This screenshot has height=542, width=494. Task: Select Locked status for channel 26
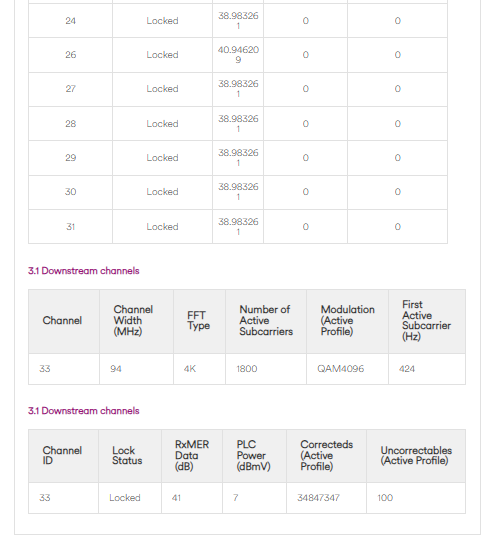[x=162, y=55]
